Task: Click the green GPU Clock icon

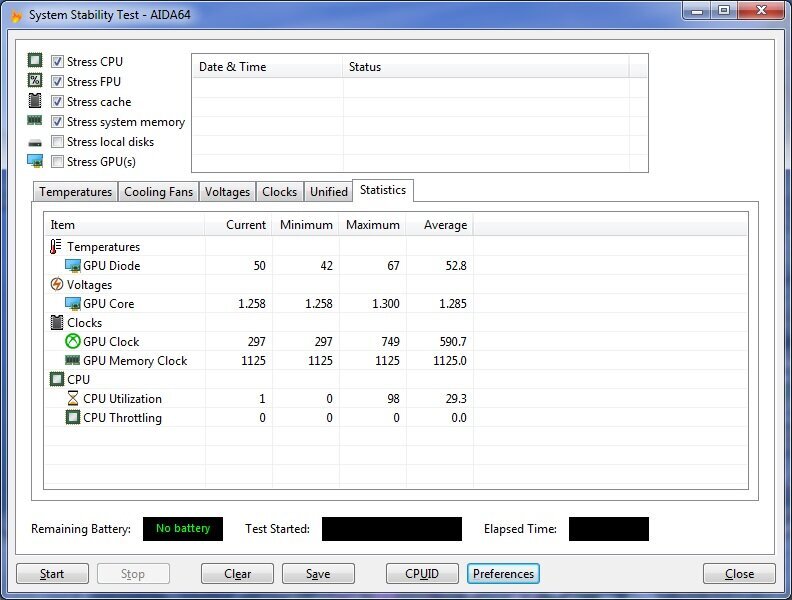Action: [x=72, y=342]
